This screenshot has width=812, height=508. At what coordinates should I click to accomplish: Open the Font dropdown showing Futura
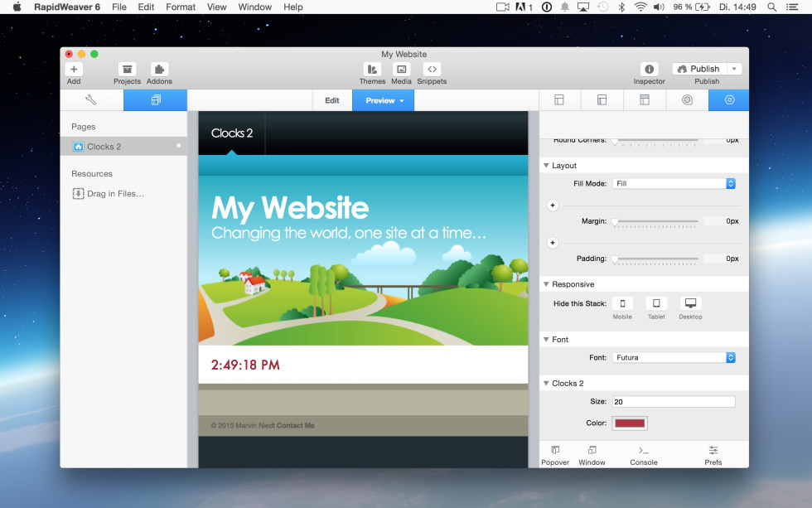click(674, 357)
